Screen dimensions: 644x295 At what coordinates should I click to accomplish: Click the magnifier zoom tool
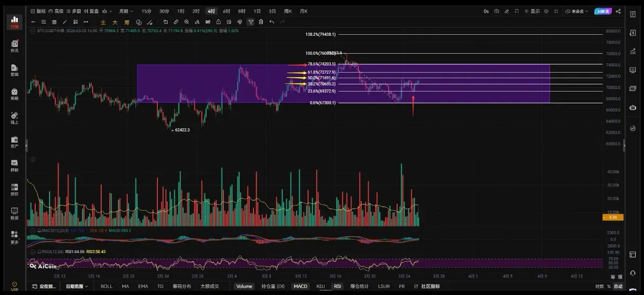pyautogui.click(x=187, y=22)
